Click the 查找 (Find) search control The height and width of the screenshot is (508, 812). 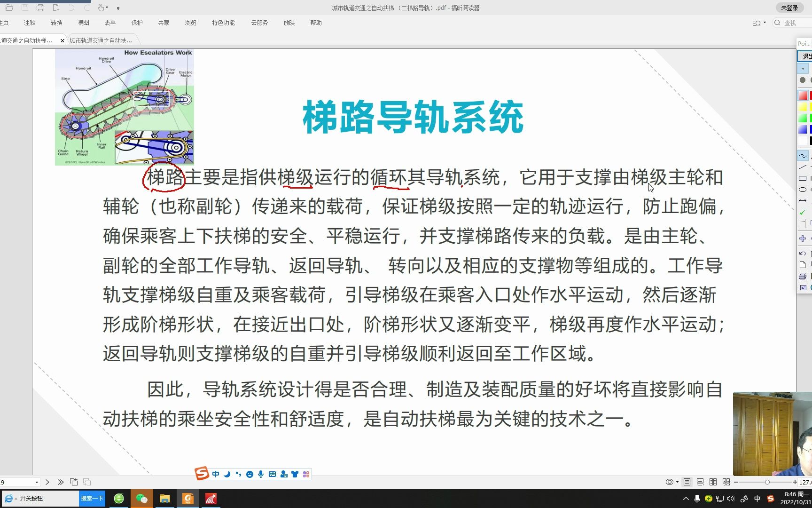pos(789,22)
